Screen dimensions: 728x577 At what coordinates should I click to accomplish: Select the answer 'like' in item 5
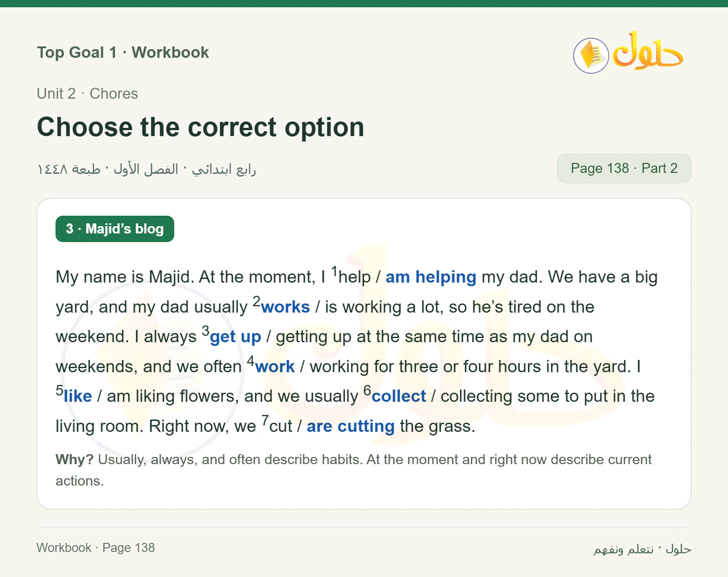[x=78, y=396]
